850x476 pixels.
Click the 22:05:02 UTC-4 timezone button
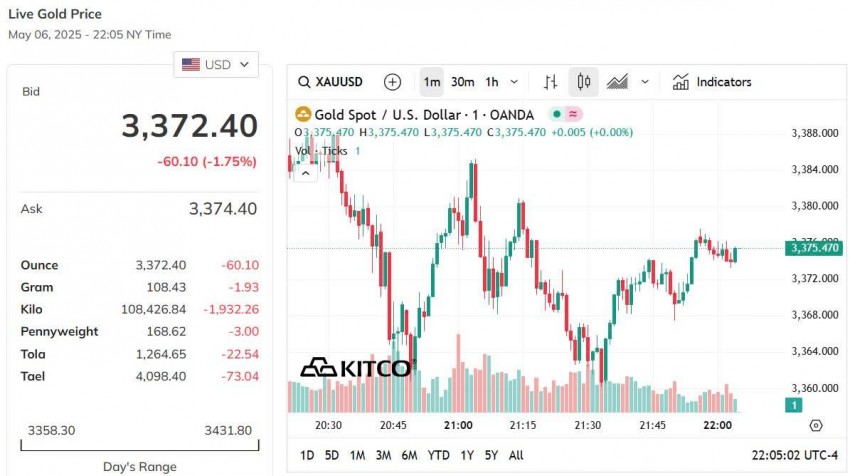pos(787,455)
